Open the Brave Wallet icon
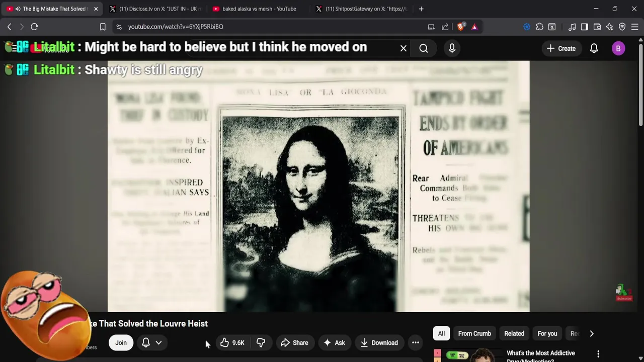This screenshot has width=644, height=362. coord(597,27)
